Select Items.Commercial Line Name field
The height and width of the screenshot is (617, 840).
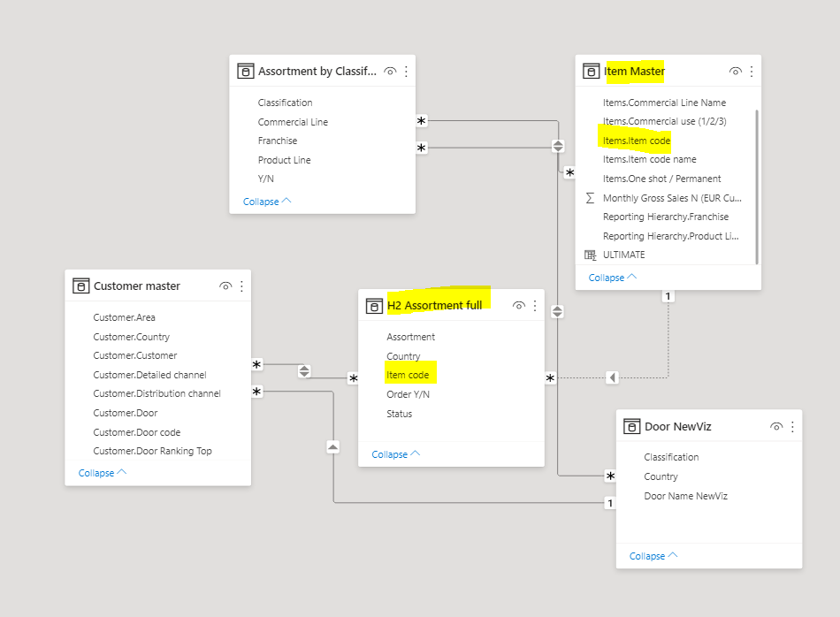(664, 103)
